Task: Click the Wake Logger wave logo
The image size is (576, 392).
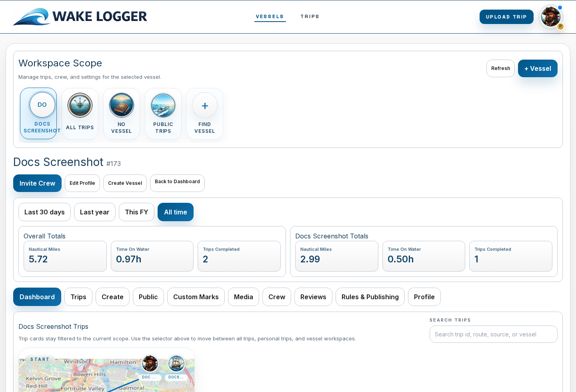Action: (x=32, y=17)
